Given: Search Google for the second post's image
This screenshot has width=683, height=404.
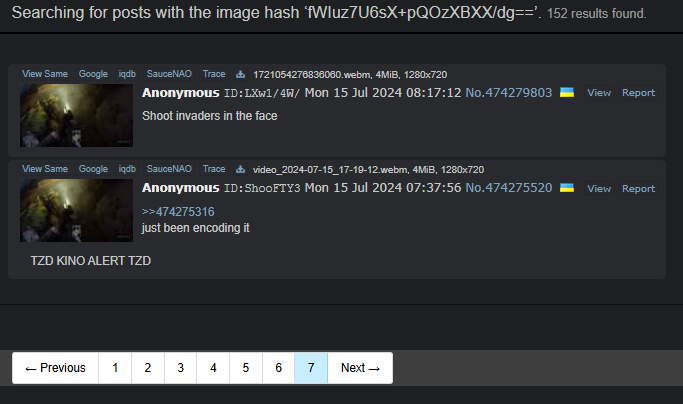Looking at the screenshot, I should [x=93, y=169].
